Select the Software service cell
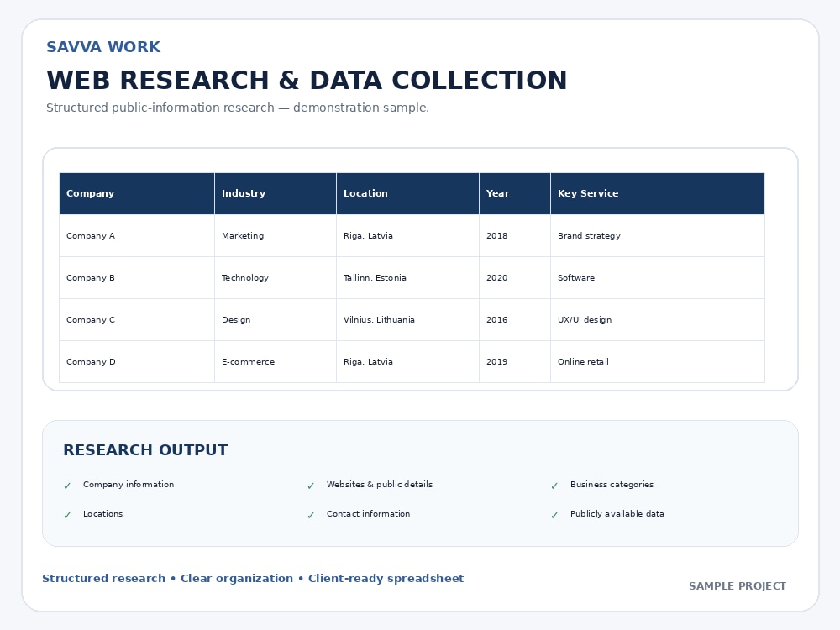The width and height of the screenshot is (840, 630). [658, 277]
